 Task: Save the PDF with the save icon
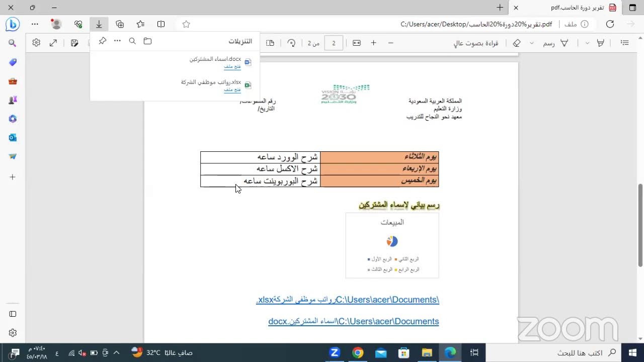(x=74, y=43)
